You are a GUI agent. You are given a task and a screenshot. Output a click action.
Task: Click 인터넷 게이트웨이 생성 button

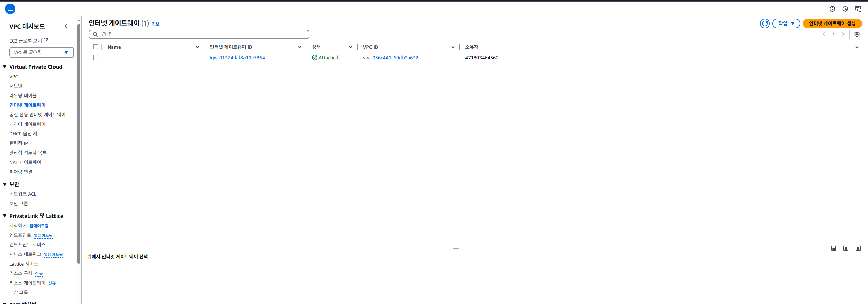tap(832, 23)
